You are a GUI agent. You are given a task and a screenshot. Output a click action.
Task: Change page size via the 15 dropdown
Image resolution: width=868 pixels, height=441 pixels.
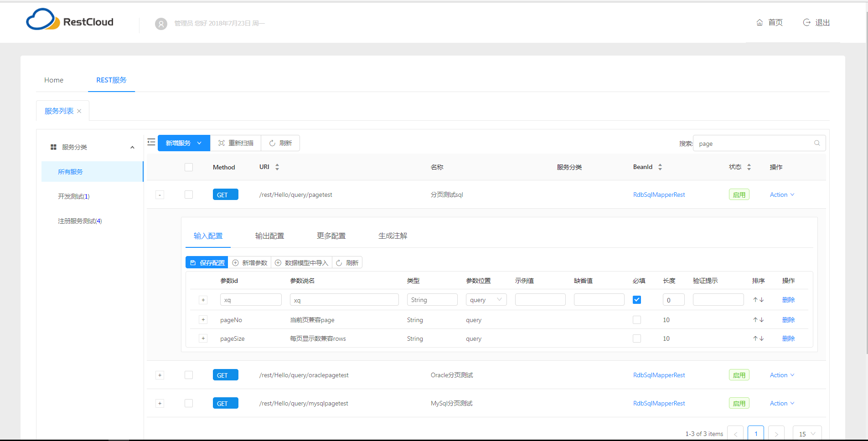[x=806, y=433]
